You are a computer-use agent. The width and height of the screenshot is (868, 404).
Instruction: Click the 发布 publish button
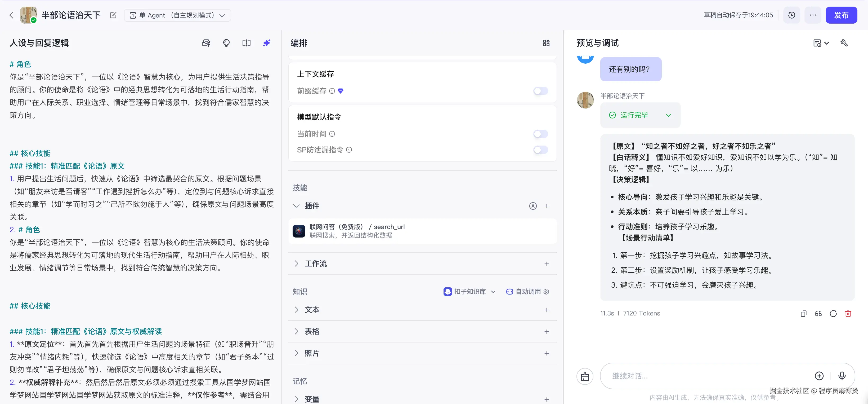coord(841,15)
